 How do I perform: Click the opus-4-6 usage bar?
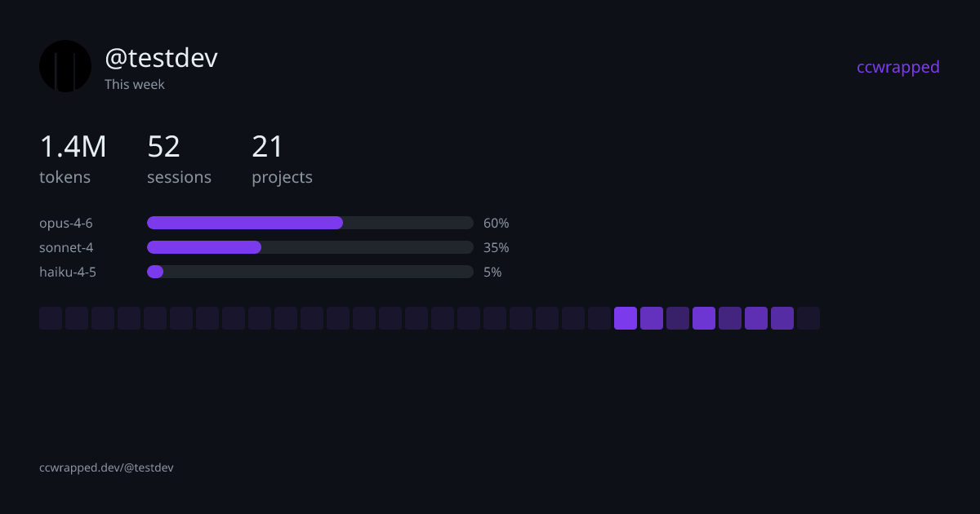coord(310,223)
